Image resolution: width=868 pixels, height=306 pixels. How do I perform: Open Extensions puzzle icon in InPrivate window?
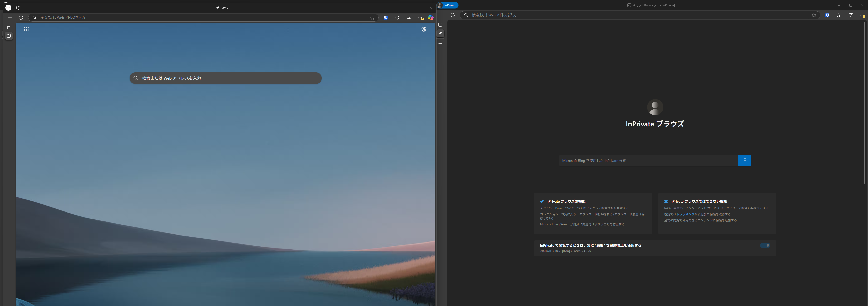[x=839, y=15]
